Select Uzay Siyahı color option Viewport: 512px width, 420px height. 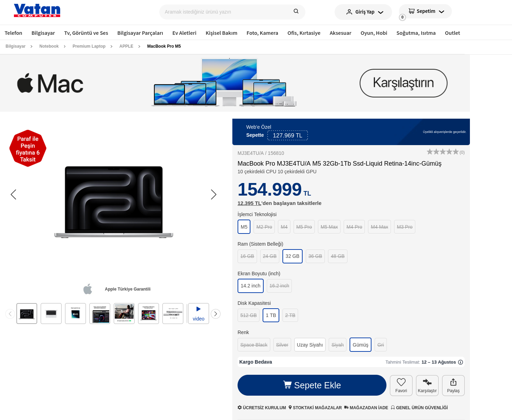click(310, 345)
